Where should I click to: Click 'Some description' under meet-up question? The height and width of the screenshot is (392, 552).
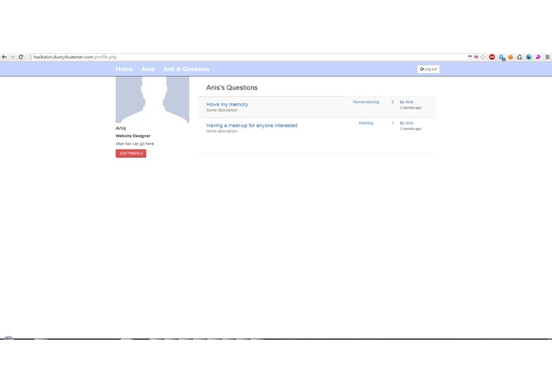coord(222,132)
